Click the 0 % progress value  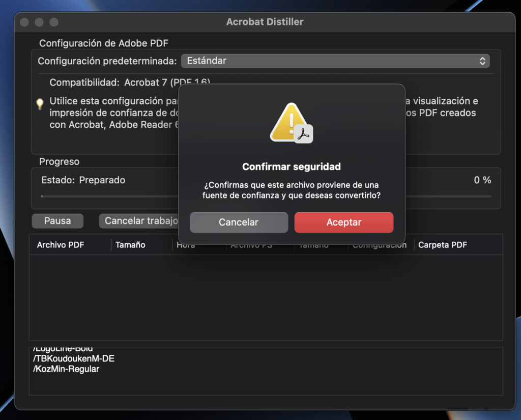(x=482, y=180)
